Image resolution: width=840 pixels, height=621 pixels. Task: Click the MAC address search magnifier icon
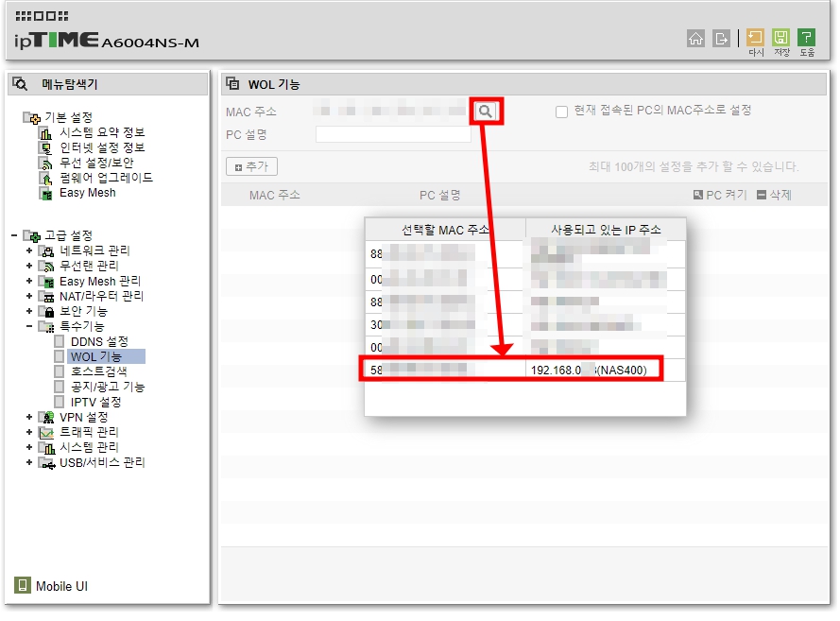488,110
